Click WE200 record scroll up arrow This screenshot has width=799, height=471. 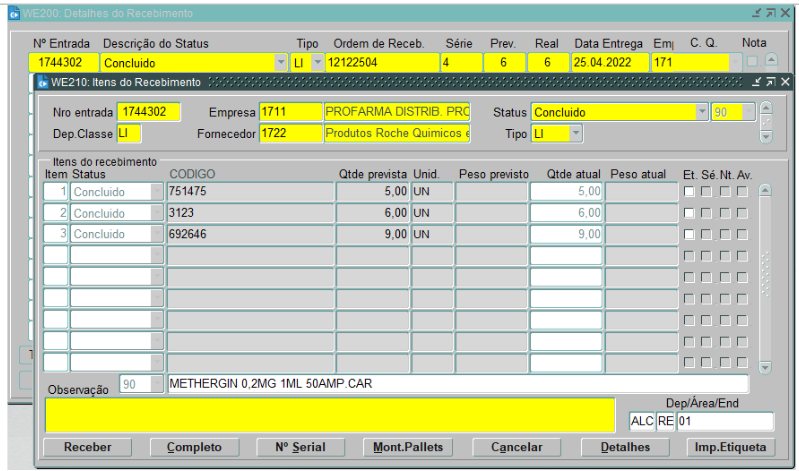click(771, 60)
